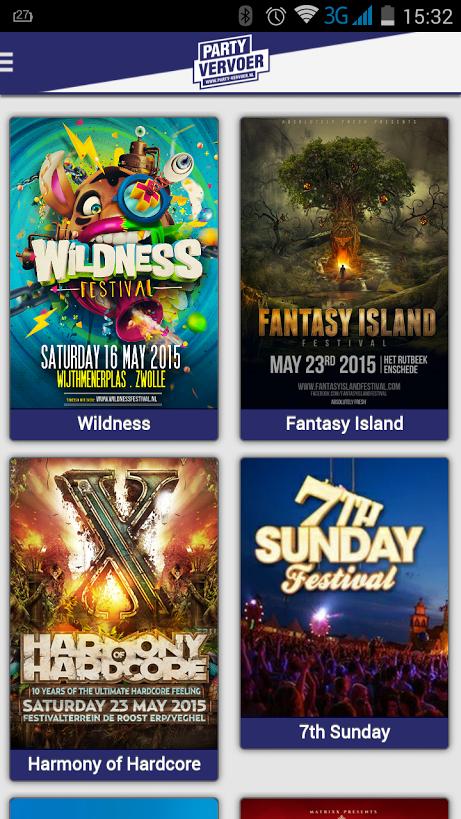The height and width of the screenshot is (819, 461).
Task: Tap the 3G signal strength icon
Action: [348, 16]
